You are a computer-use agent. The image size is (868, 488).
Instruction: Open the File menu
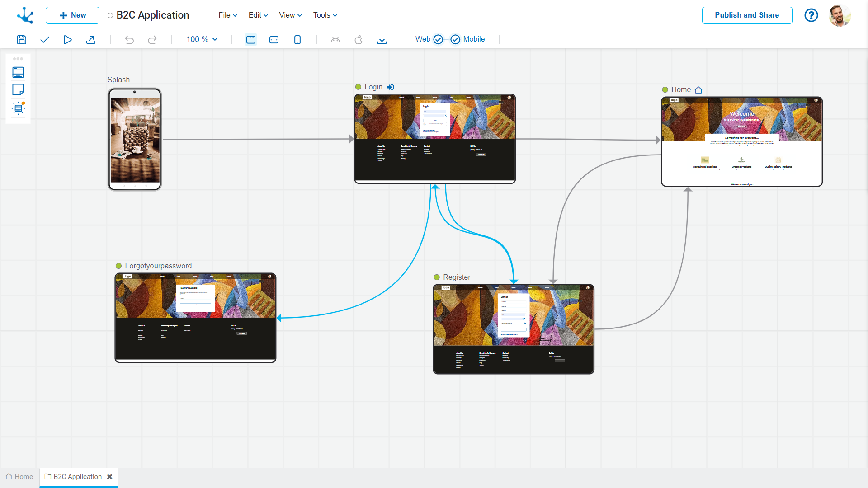tap(228, 15)
